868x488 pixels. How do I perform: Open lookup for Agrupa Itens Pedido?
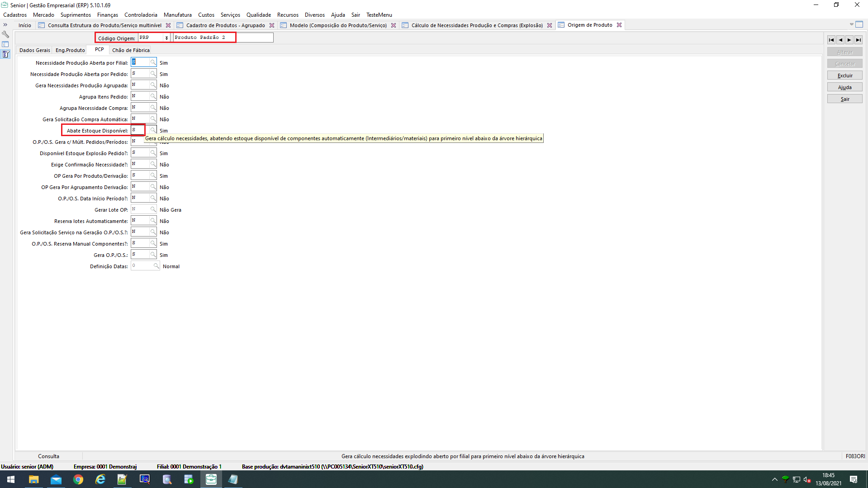click(x=153, y=96)
